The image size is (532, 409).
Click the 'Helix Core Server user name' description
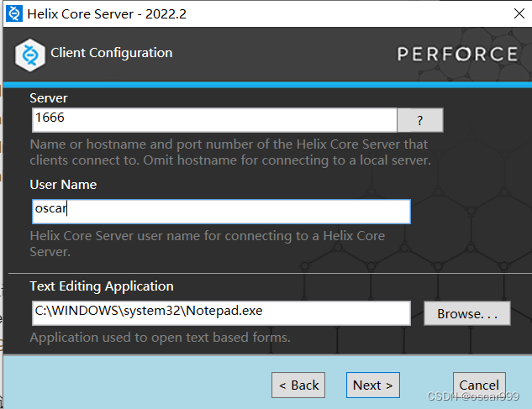[208, 244]
